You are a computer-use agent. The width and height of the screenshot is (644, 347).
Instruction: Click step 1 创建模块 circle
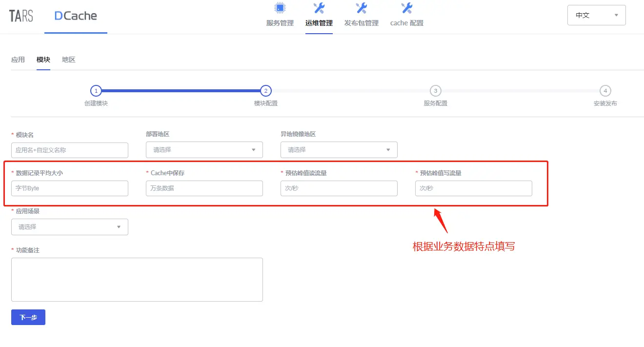click(x=96, y=91)
